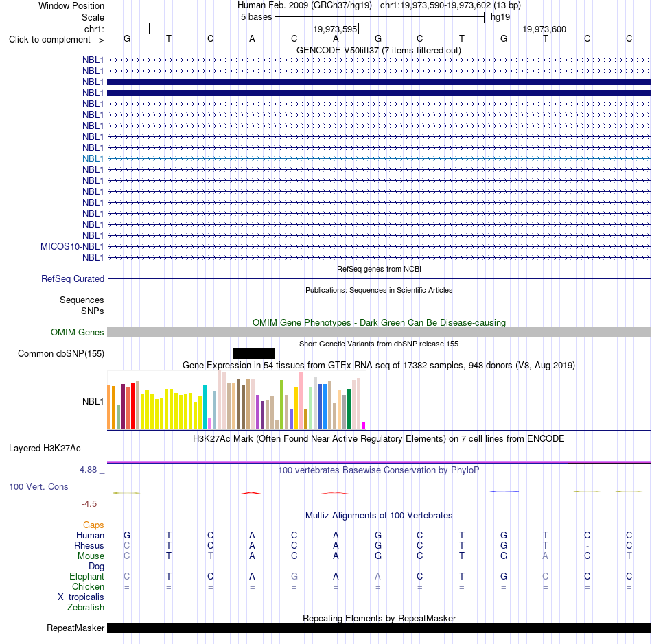Open '100 vertebrates Basewise Conservation by PhyloP' title
This screenshot has width=652, height=644.
379,470
